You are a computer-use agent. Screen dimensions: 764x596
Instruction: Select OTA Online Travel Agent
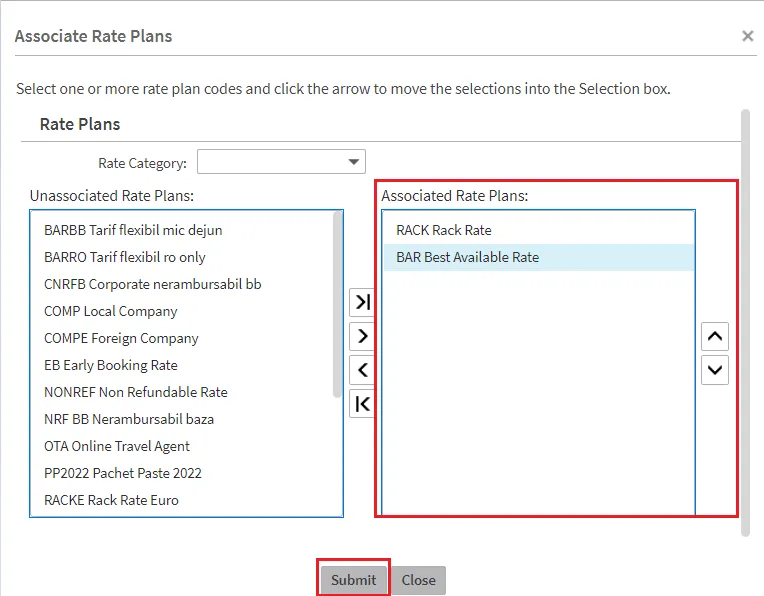tap(117, 446)
